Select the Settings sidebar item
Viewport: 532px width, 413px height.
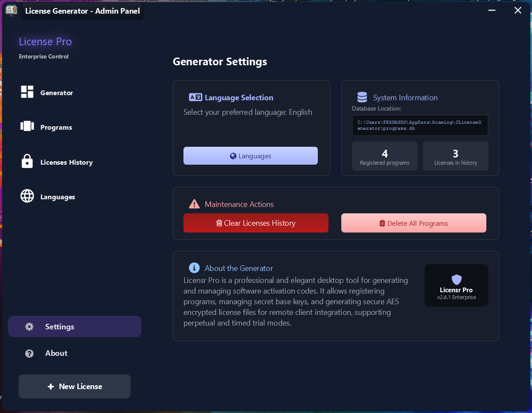click(x=75, y=326)
